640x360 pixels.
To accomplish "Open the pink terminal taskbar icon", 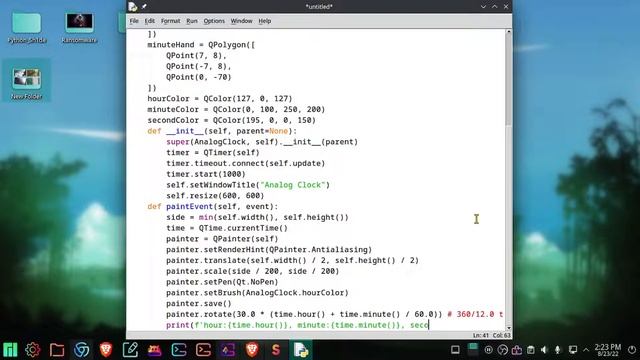I will coord(203,350).
